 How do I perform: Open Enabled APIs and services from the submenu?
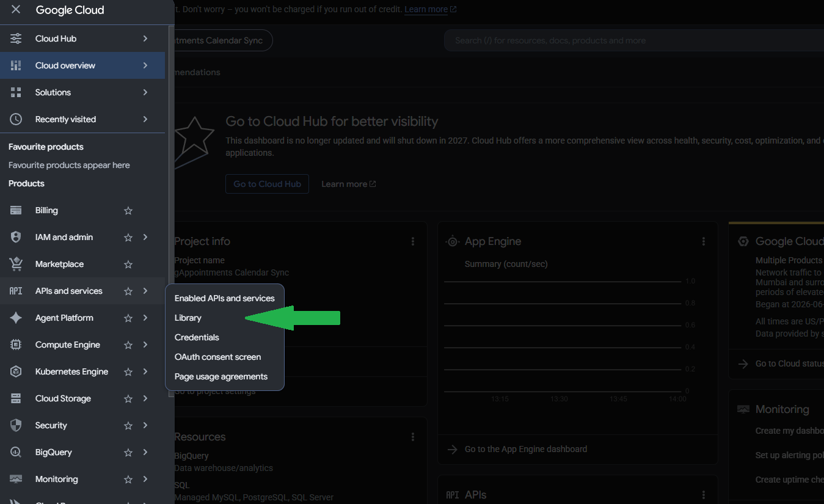tap(225, 298)
